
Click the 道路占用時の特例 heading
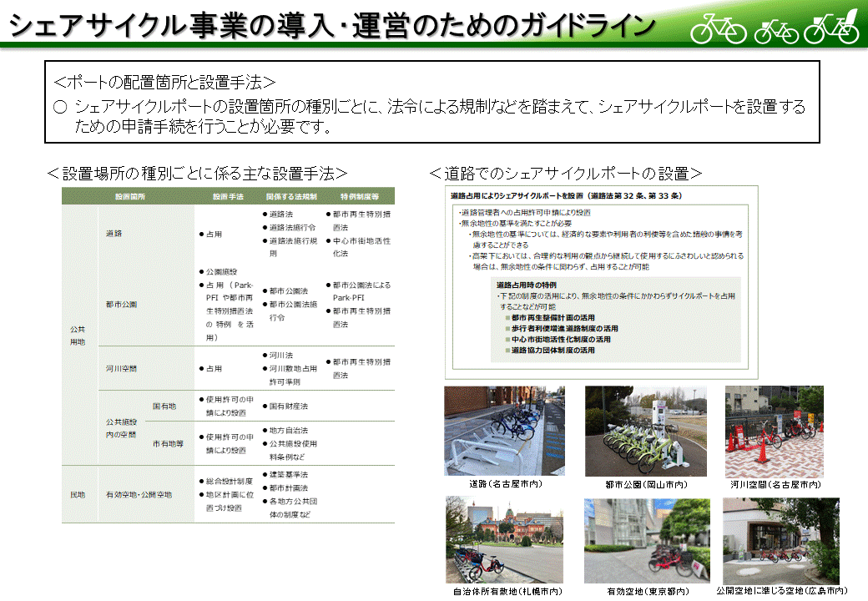[527, 285]
